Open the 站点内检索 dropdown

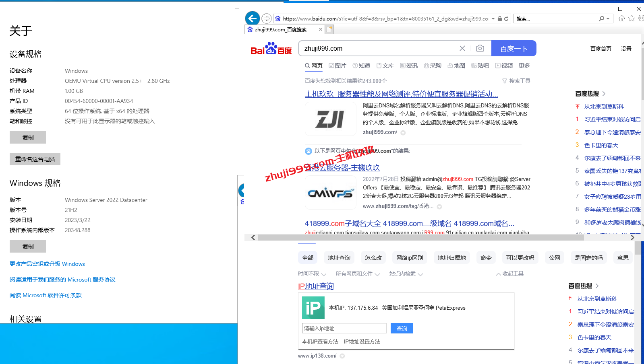(406, 274)
